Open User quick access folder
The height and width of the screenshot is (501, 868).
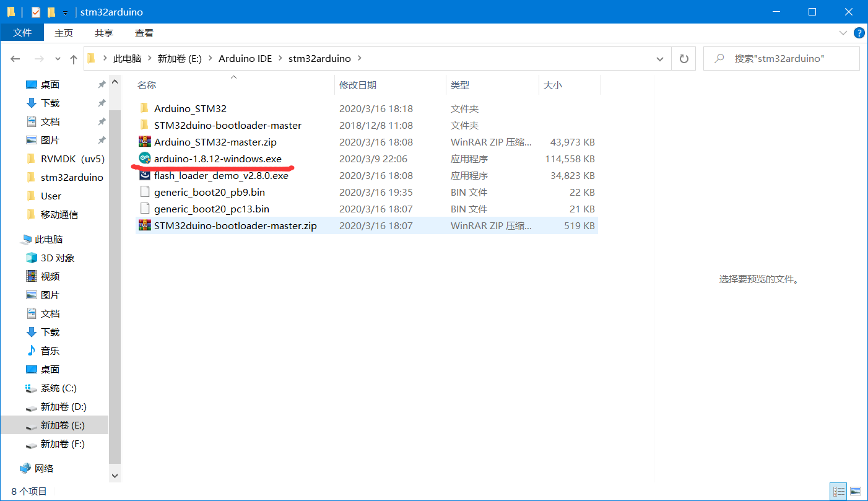[51, 196]
